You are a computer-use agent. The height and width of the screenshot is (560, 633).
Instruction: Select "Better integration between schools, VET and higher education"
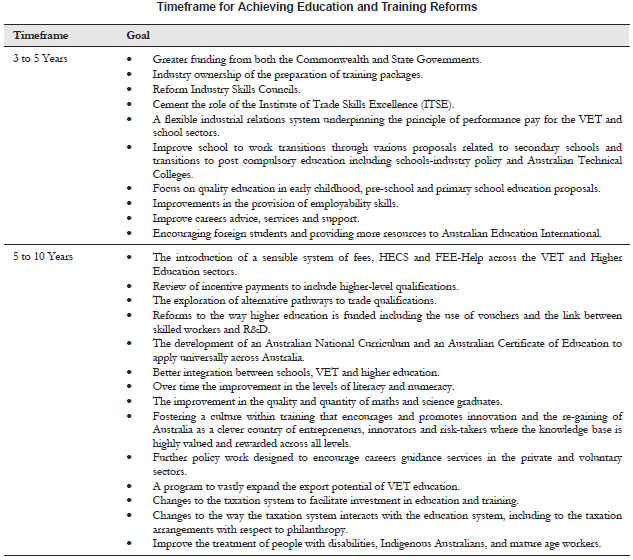click(x=296, y=372)
